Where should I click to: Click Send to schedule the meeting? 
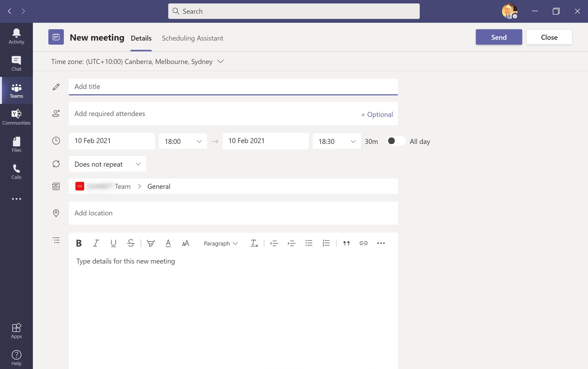point(499,37)
